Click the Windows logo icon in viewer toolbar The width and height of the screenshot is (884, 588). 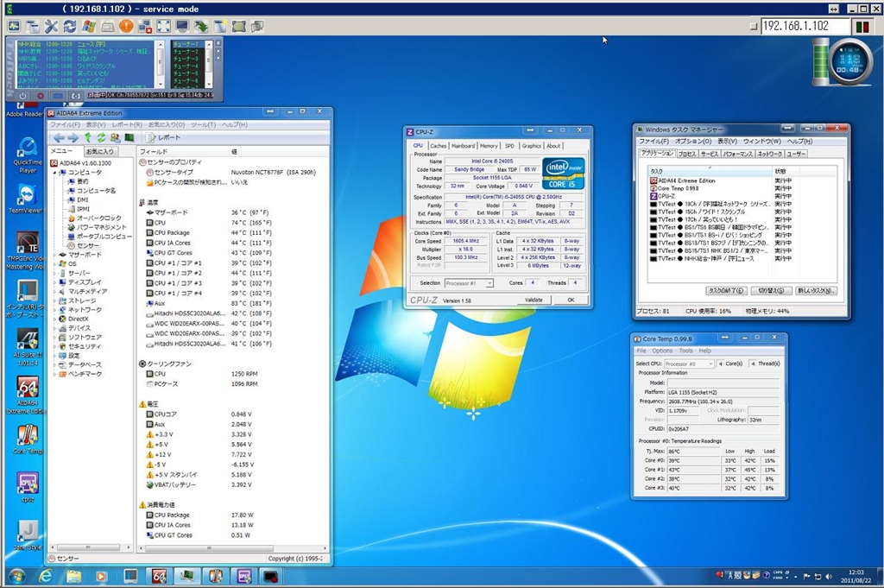pos(89,26)
